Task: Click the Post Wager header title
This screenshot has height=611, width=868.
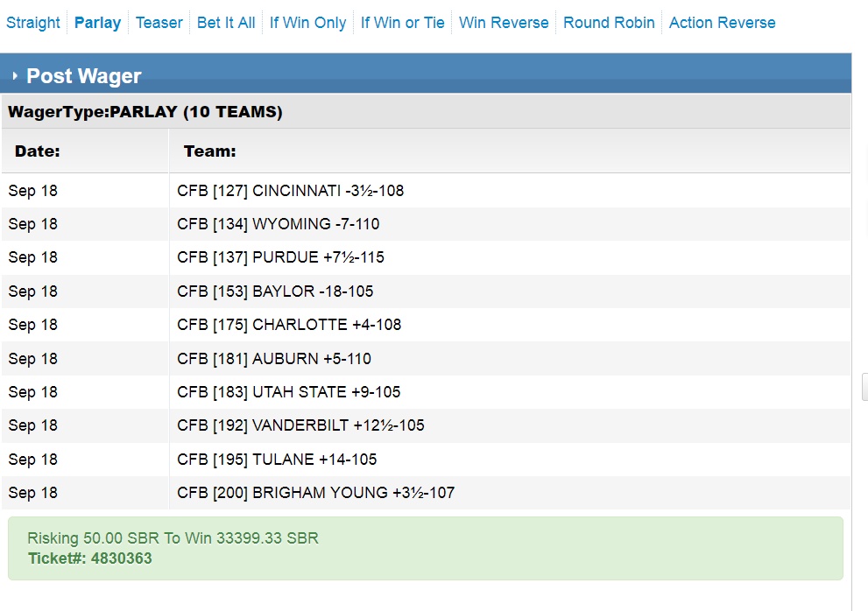Action: point(84,76)
